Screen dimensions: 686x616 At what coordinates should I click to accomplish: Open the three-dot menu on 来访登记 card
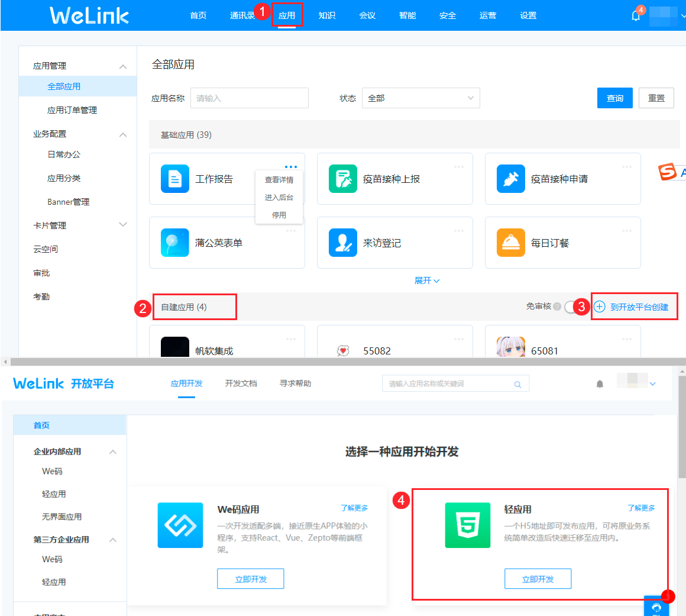pyautogui.click(x=459, y=231)
